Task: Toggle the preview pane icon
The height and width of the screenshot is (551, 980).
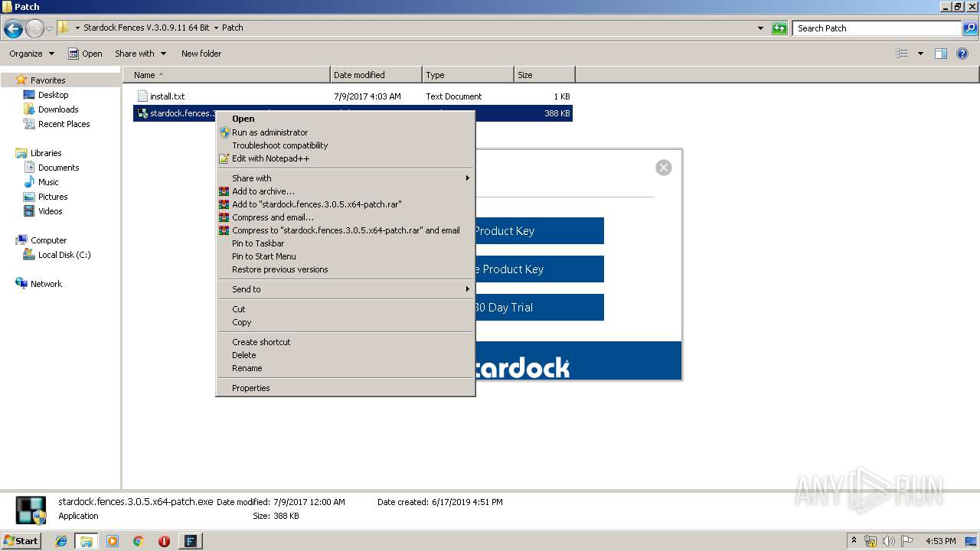Action: click(941, 54)
